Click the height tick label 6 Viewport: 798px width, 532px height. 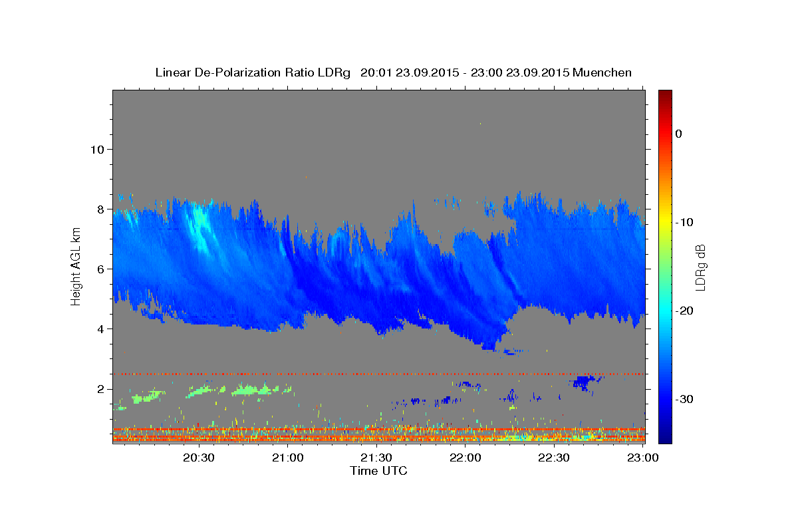click(101, 269)
